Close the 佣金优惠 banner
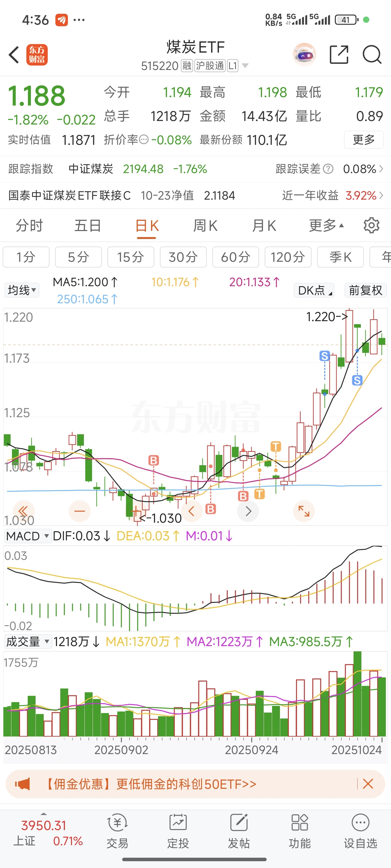391x868 pixels. point(368,784)
